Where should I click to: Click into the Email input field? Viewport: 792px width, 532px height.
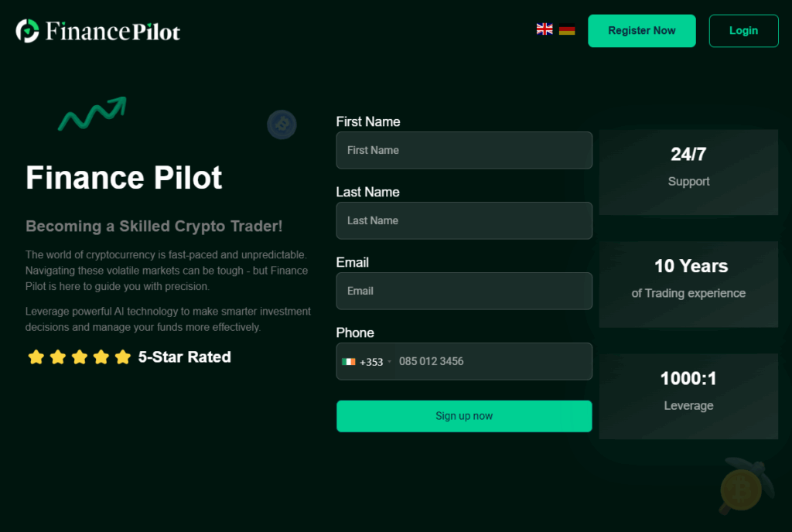[464, 292]
